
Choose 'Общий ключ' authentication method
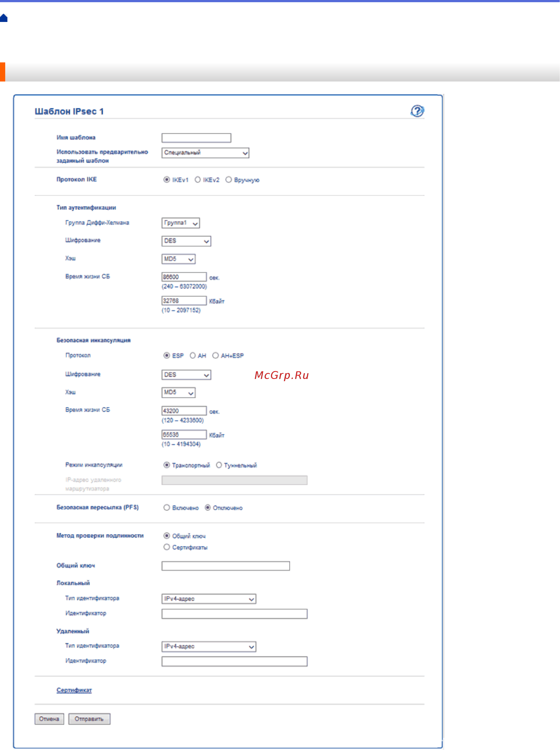pos(167,536)
